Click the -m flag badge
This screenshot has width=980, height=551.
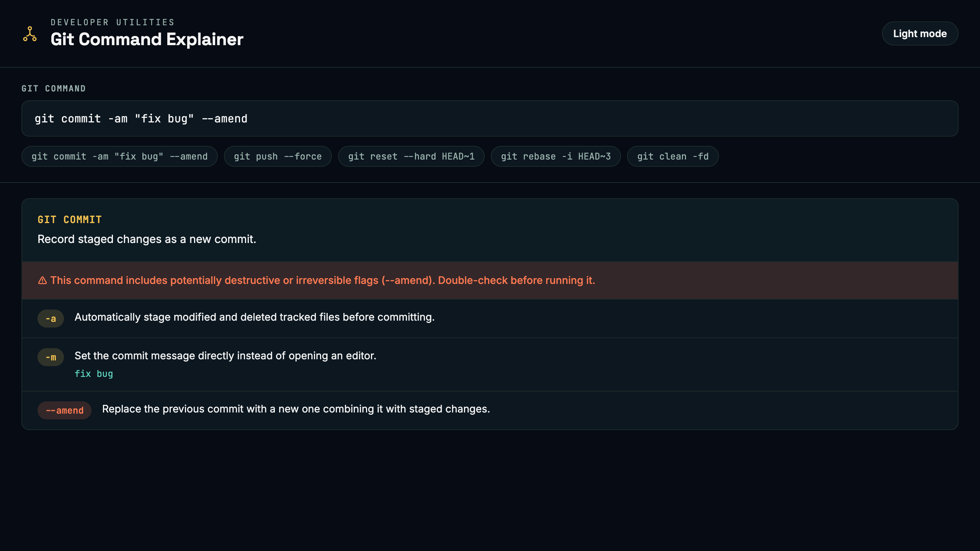coord(51,357)
